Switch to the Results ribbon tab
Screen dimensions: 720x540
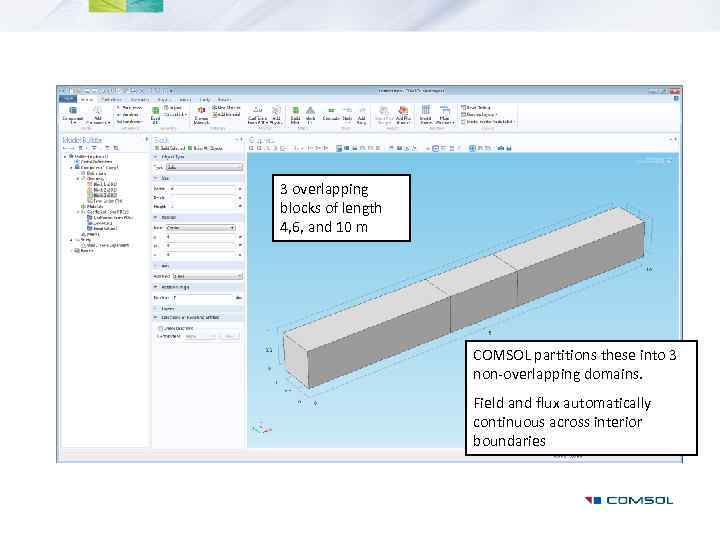pyautogui.click(x=224, y=100)
